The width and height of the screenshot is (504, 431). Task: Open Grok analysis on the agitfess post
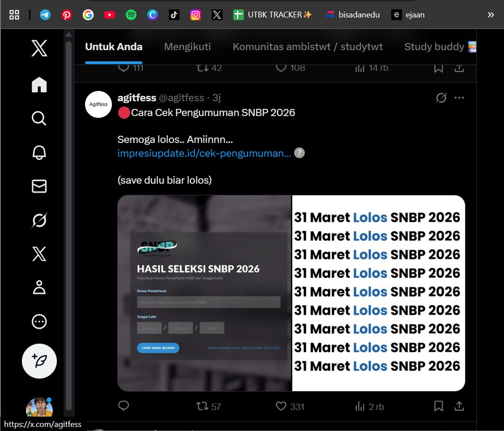441,97
